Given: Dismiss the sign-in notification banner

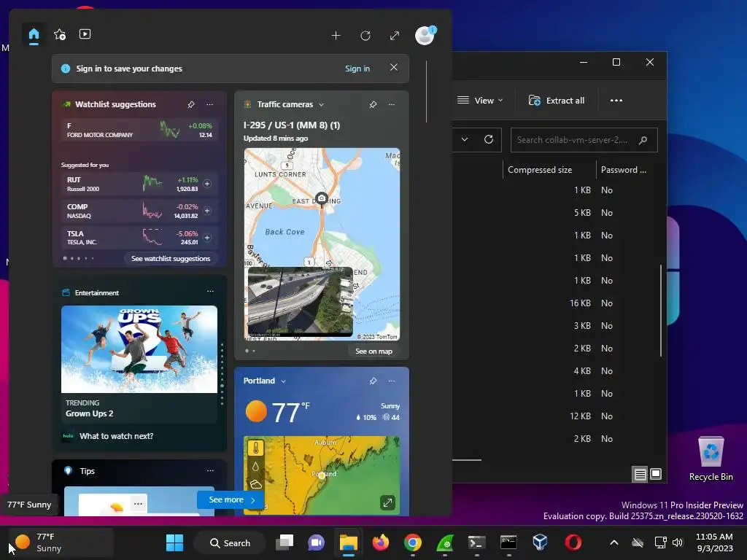Looking at the screenshot, I should (x=393, y=68).
